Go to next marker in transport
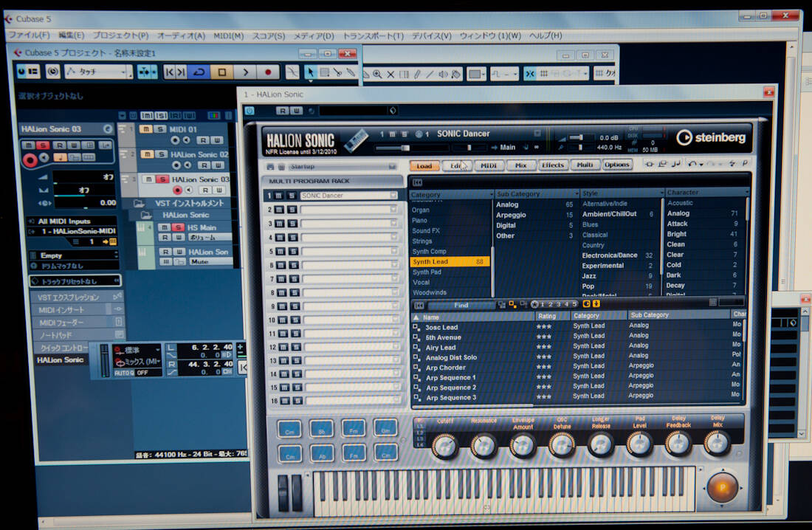Image resolution: width=812 pixels, height=530 pixels. (182, 72)
